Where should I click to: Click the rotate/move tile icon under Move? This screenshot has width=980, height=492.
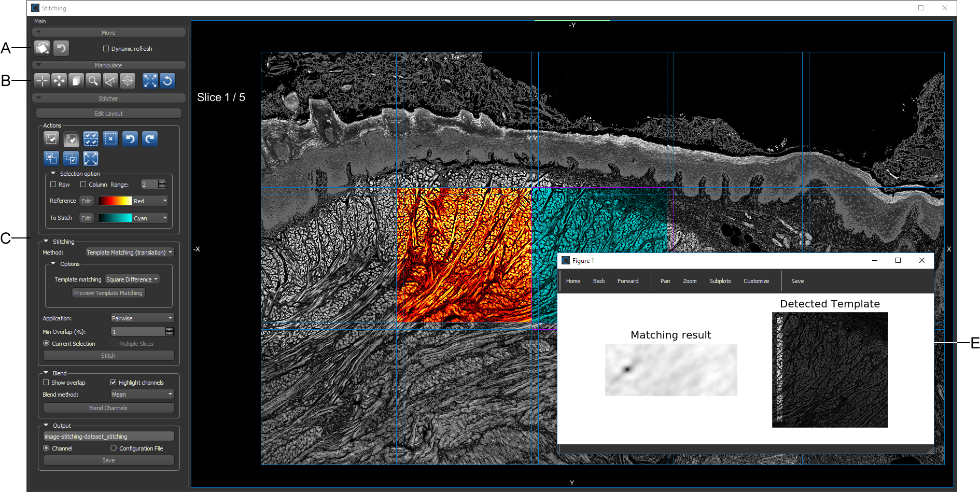(42, 48)
